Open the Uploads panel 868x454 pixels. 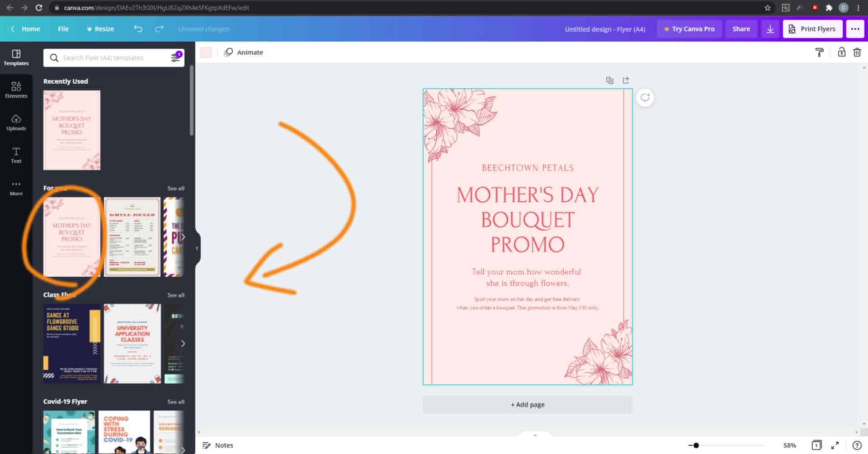click(16, 122)
